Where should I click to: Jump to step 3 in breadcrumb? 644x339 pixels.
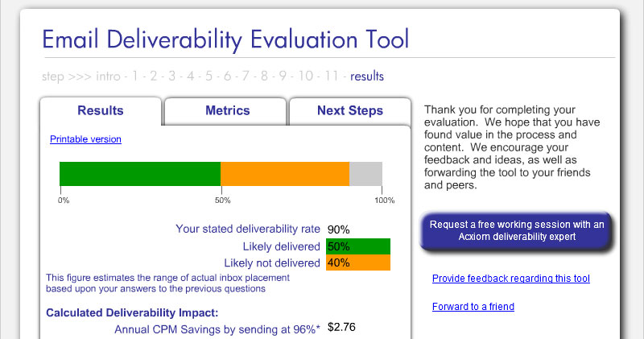[x=171, y=76]
